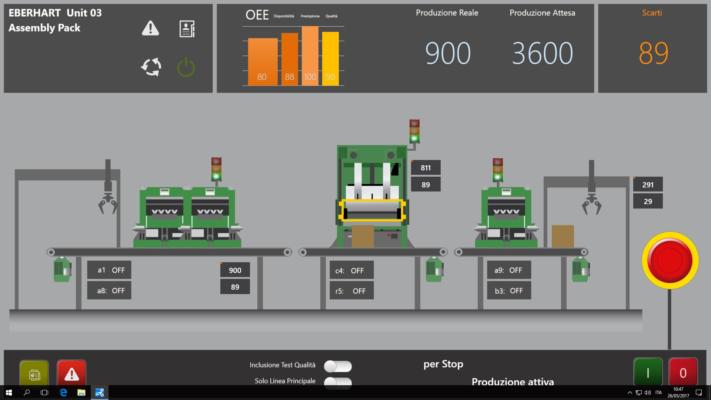Click the Scarti value 89
This screenshot has height=400, width=711.
pyautogui.click(x=653, y=53)
